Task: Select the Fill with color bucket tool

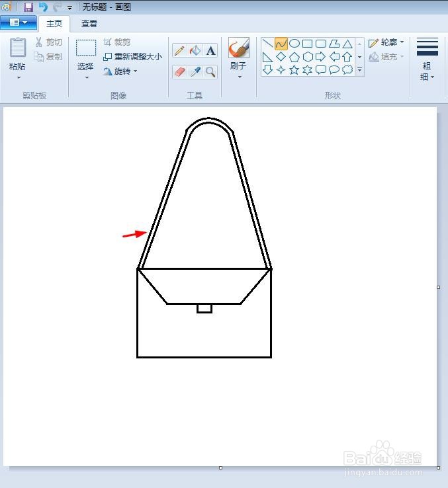Action: coord(195,50)
